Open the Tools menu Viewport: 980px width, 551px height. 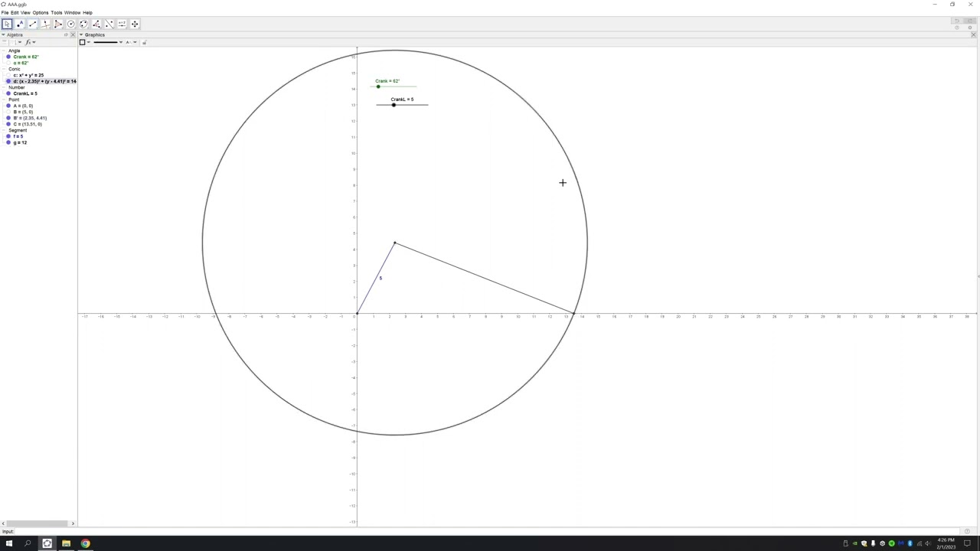click(x=57, y=12)
